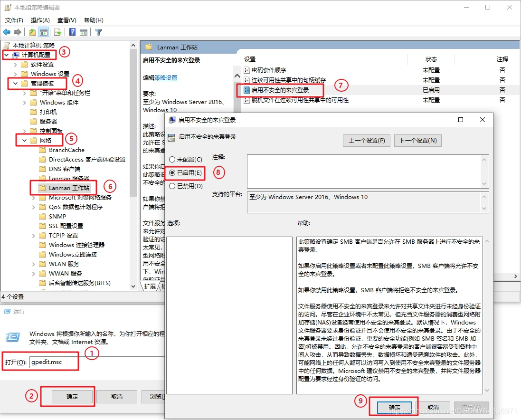Open the 帮助(H) menu
The height and width of the screenshot is (420, 521).
pyautogui.click(x=94, y=20)
